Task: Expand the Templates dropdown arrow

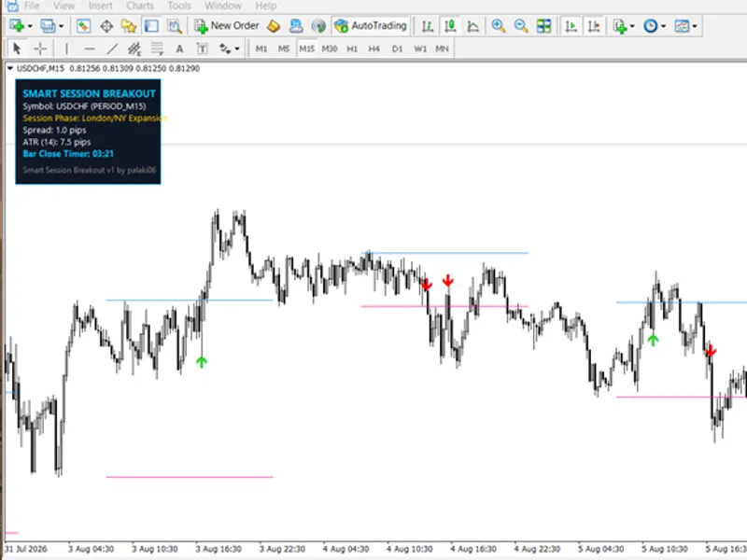Action: point(695,26)
